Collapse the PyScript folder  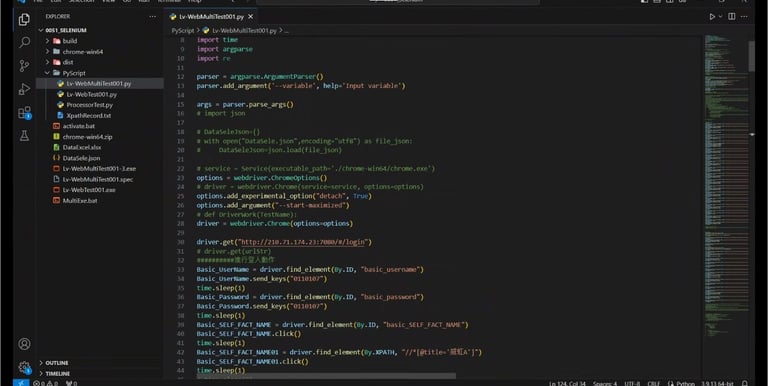(x=48, y=73)
